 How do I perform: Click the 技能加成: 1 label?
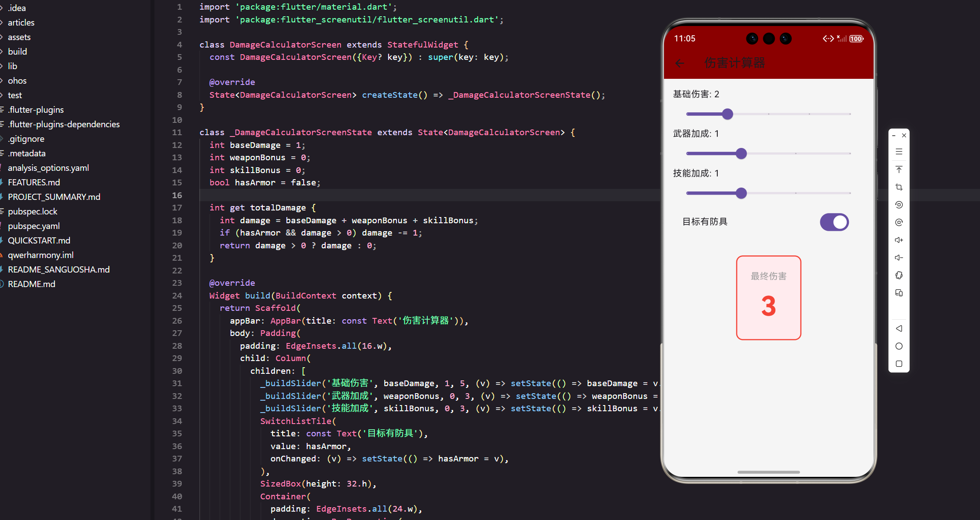tap(696, 173)
